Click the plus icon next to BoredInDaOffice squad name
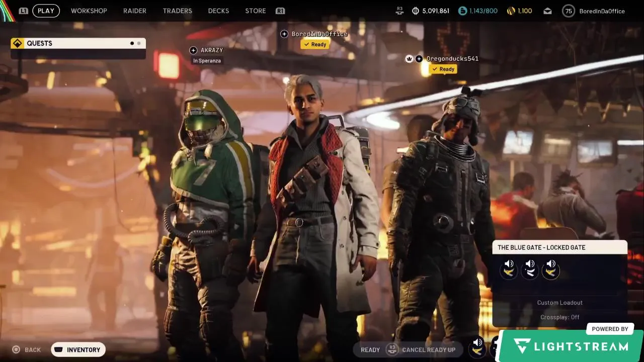Image resolution: width=644 pixels, height=362 pixels. point(284,34)
